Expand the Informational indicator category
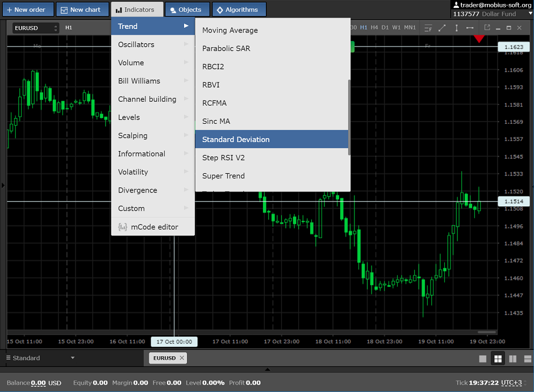 click(153, 154)
